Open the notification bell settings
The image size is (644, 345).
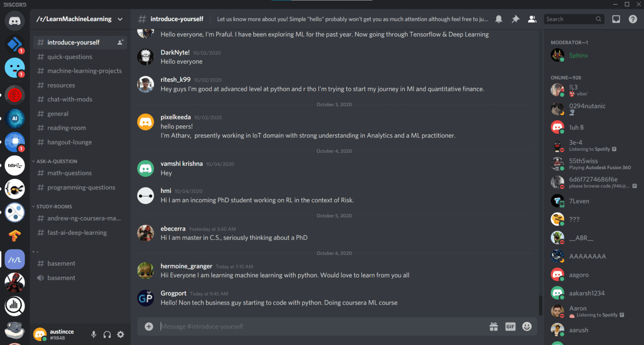coord(499,19)
